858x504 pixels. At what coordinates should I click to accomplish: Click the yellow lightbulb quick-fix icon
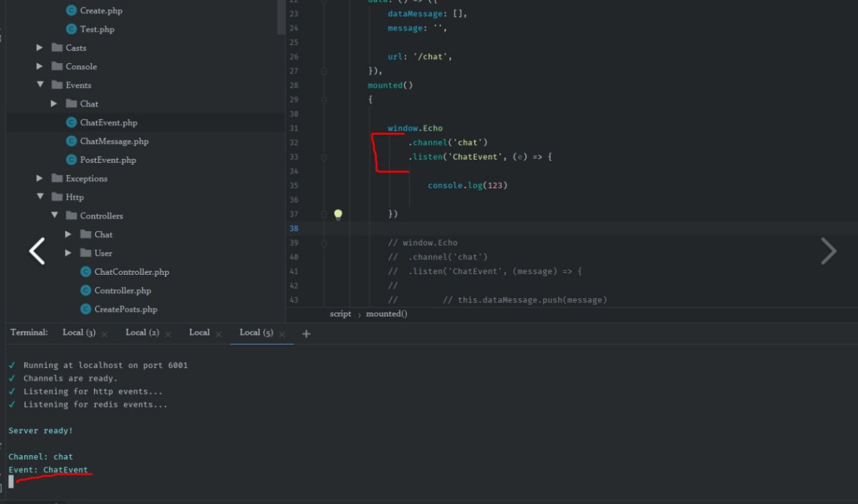[x=338, y=214]
